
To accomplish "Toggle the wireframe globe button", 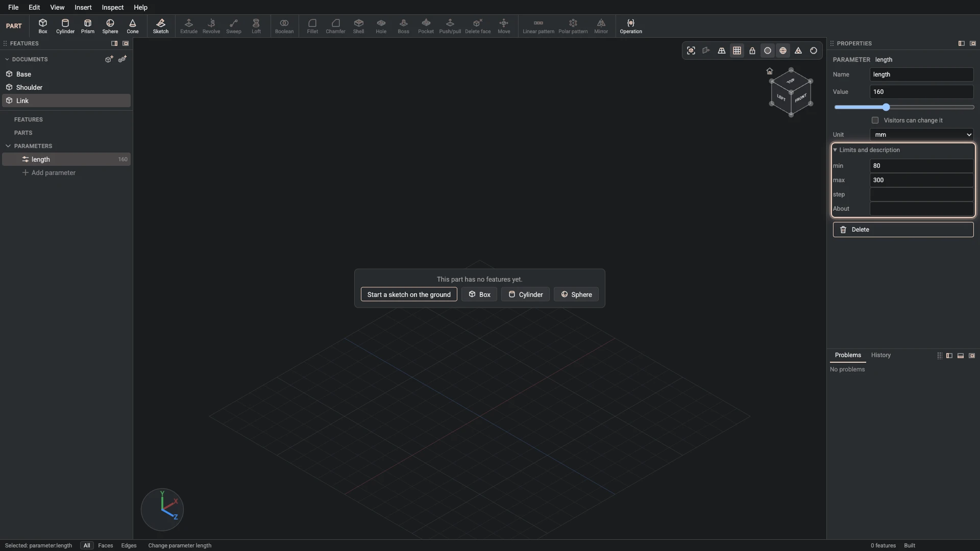I will click(x=783, y=51).
